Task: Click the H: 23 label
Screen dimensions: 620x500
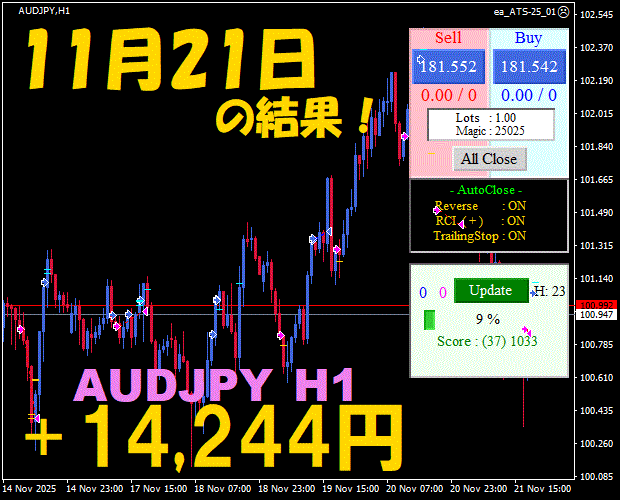Action: pos(550,291)
